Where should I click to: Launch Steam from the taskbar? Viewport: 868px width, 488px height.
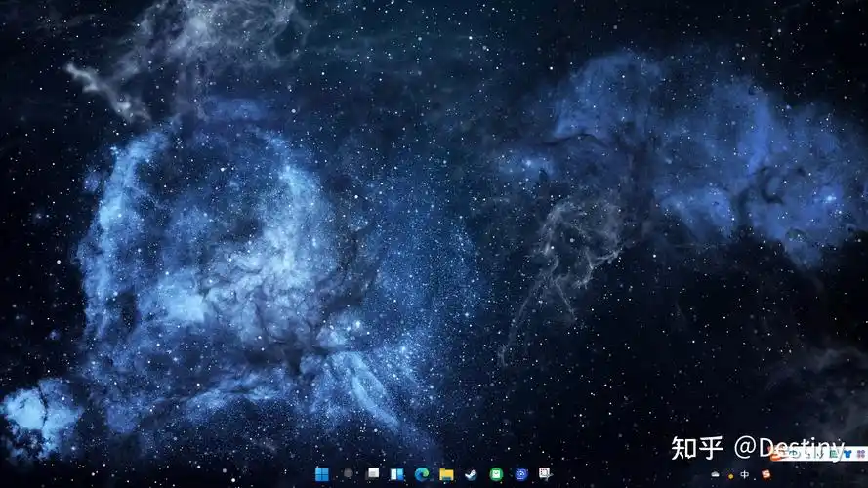[x=471, y=474]
